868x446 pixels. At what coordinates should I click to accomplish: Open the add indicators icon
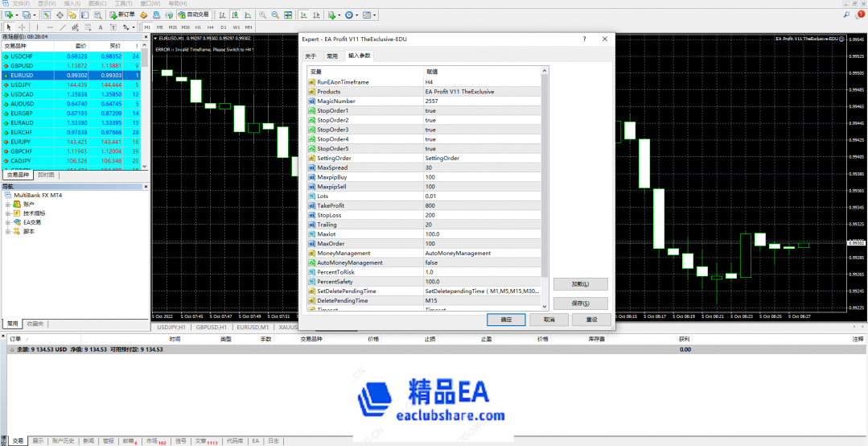click(x=331, y=15)
